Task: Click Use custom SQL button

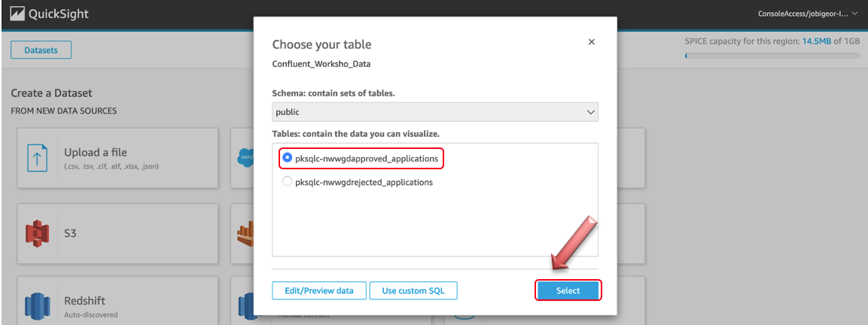Action: pos(413,290)
